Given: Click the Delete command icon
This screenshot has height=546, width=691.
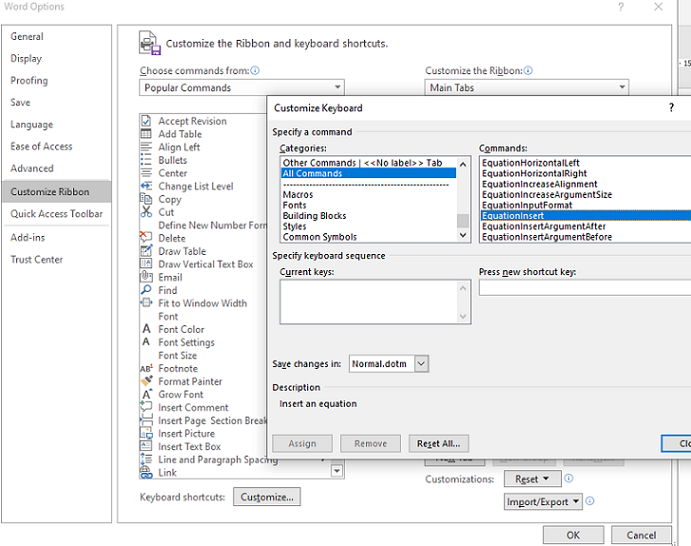Looking at the screenshot, I should coord(146,237).
